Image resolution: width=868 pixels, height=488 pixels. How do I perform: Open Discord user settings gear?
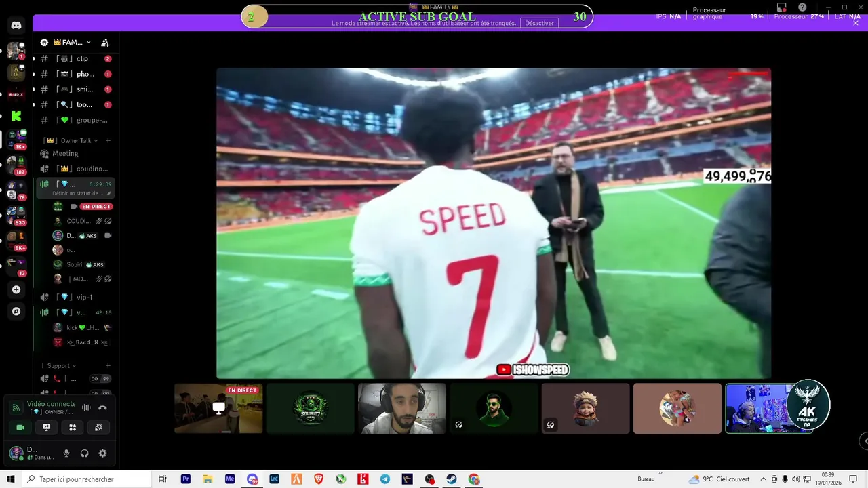click(x=102, y=453)
